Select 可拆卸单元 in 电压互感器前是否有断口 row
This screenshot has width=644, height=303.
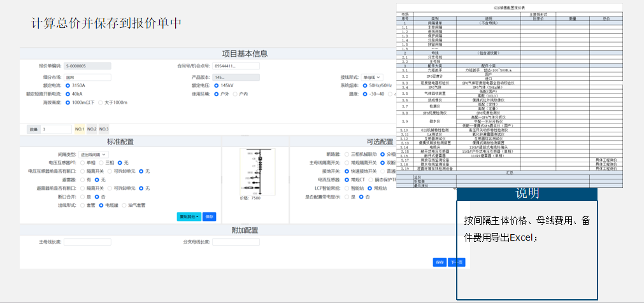(x=110, y=171)
